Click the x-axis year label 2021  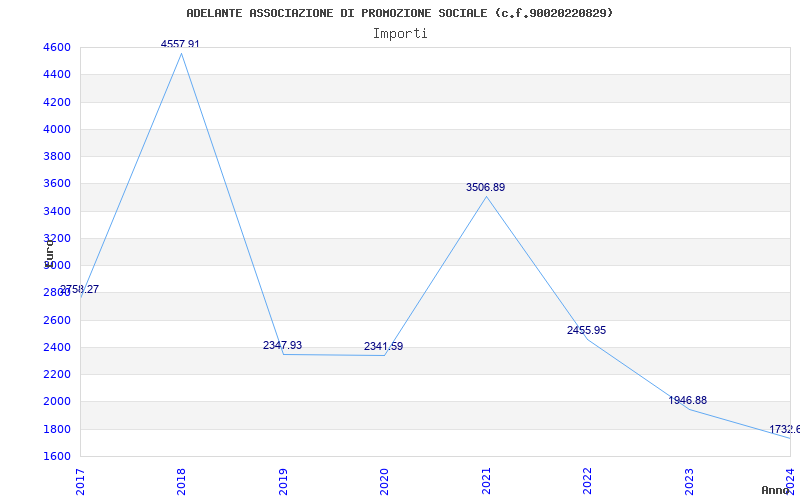(x=486, y=482)
